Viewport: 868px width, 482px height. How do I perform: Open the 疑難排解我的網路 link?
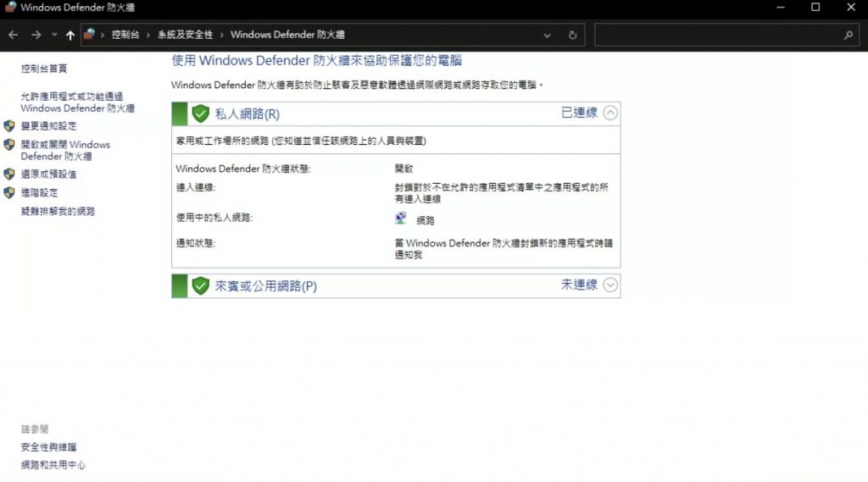click(58, 212)
